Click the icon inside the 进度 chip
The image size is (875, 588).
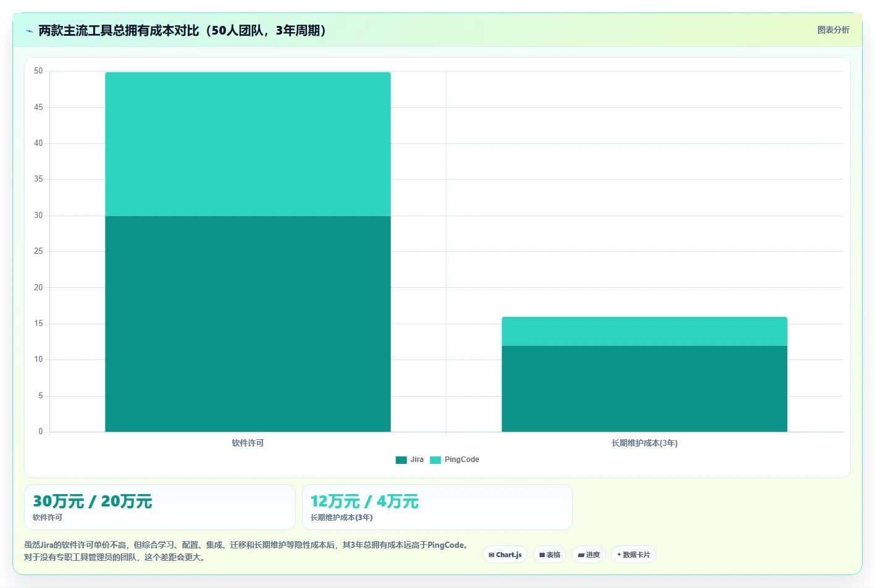(x=580, y=555)
